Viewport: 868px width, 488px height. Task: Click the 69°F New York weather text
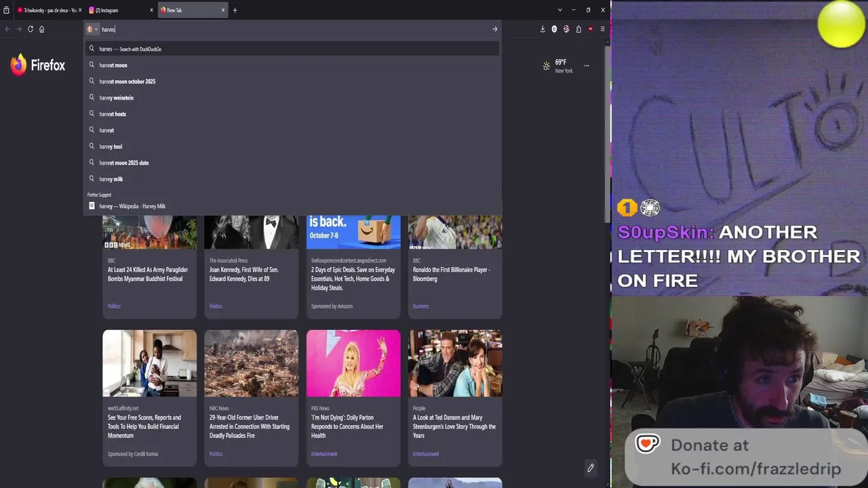tap(563, 66)
